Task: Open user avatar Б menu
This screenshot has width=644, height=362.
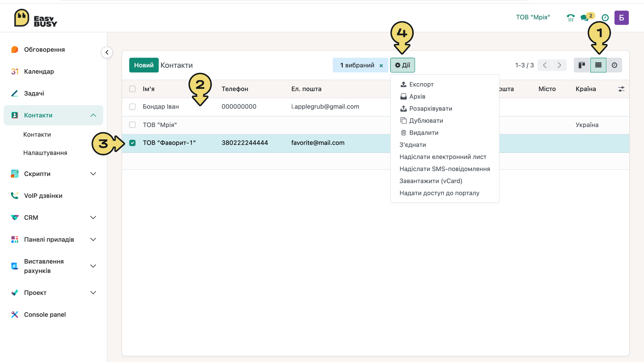Action: [x=622, y=17]
